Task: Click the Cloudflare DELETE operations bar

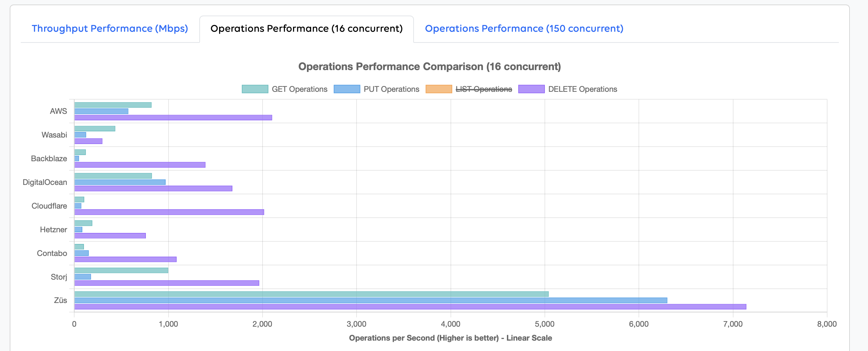Action: click(x=169, y=212)
